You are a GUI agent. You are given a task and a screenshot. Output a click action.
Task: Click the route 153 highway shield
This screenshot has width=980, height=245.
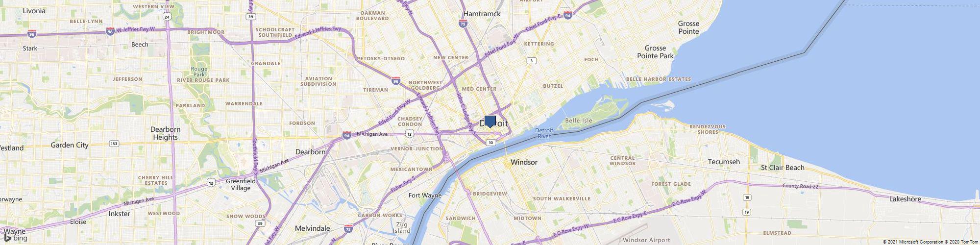(114, 144)
